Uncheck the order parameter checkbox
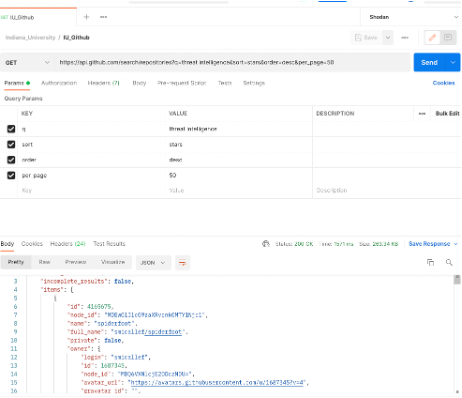The image size is (462, 398). pyautogui.click(x=11, y=160)
